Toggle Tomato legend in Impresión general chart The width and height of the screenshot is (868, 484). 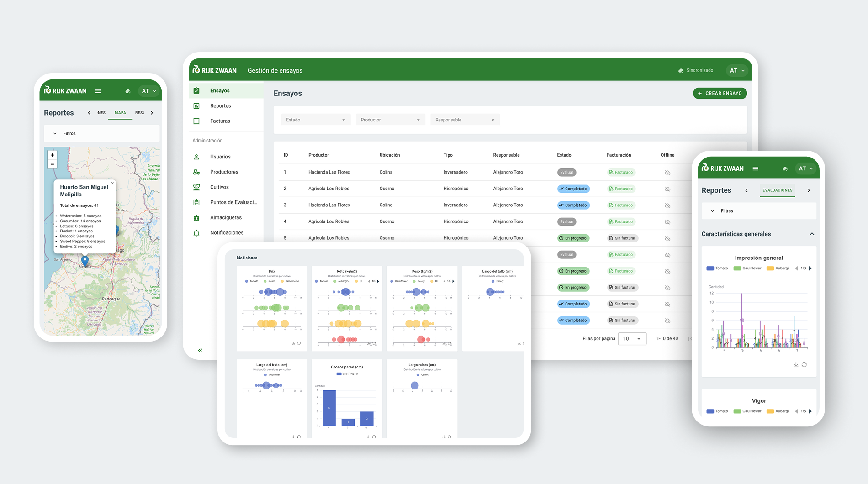pyautogui.click(x=717, y=268)
